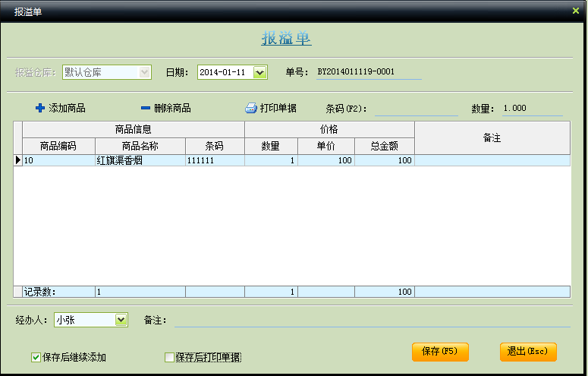
Task: Click the 保存(F5) button
Action: [440, 352]
